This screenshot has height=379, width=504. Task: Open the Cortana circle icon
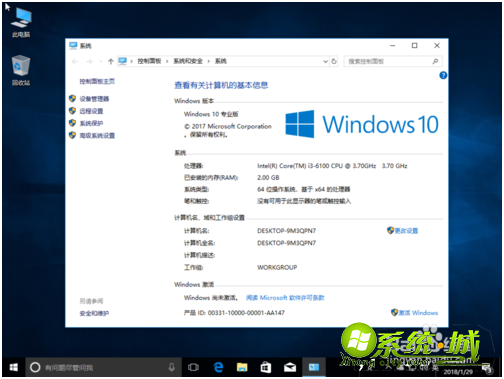coord(35,367)
